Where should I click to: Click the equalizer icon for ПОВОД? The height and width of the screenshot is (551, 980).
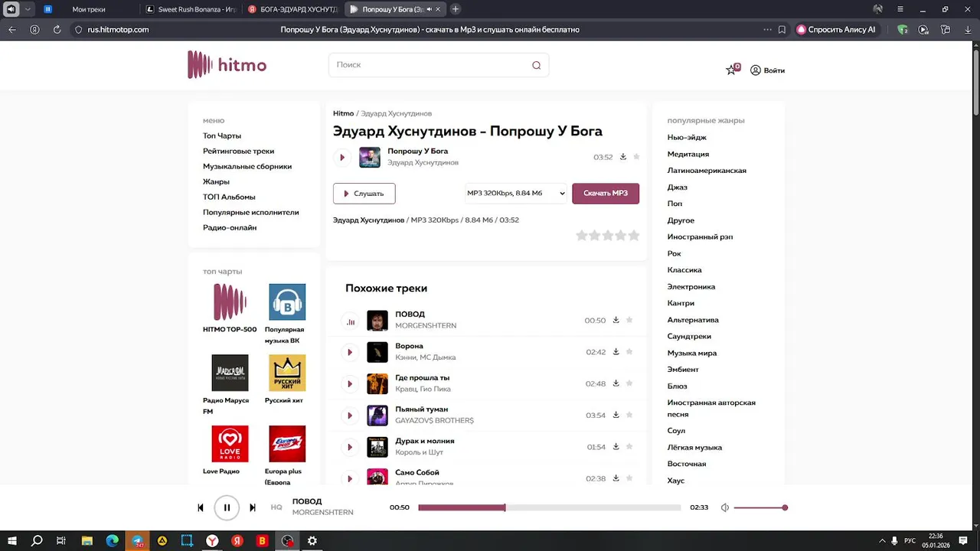350,321
